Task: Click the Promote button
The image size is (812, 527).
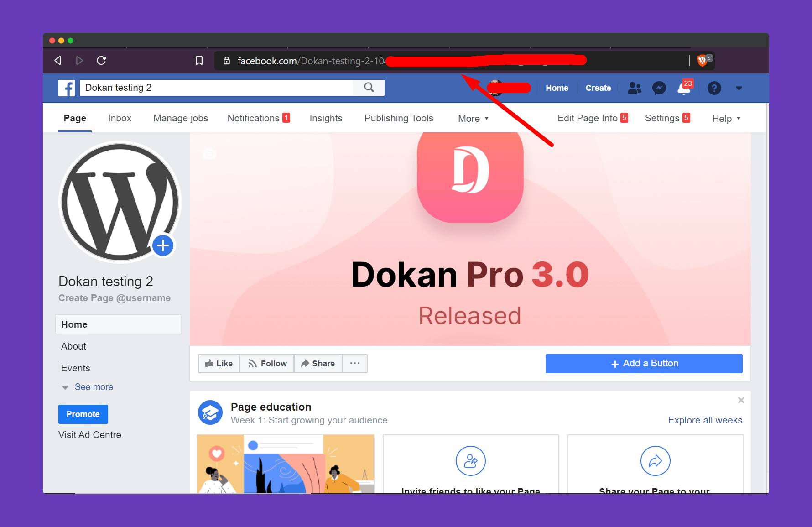Action: pos(83,414)
